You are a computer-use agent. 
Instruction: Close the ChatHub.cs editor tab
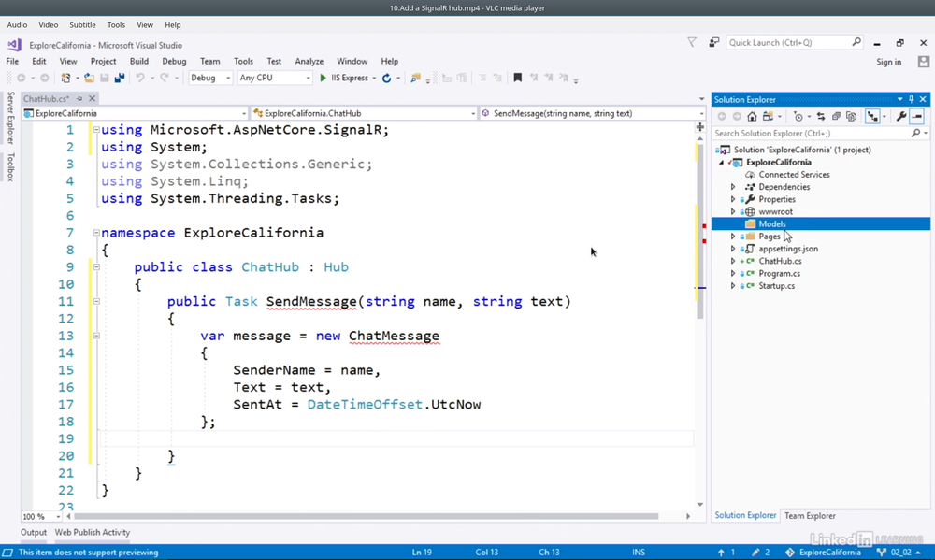coord(92,99)
